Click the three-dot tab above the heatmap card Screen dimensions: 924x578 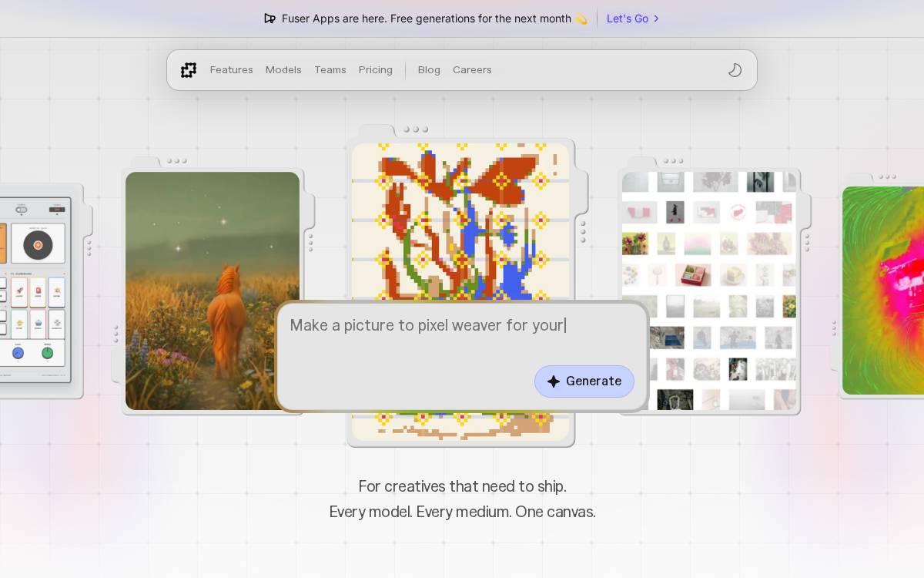tap(887, 176)
